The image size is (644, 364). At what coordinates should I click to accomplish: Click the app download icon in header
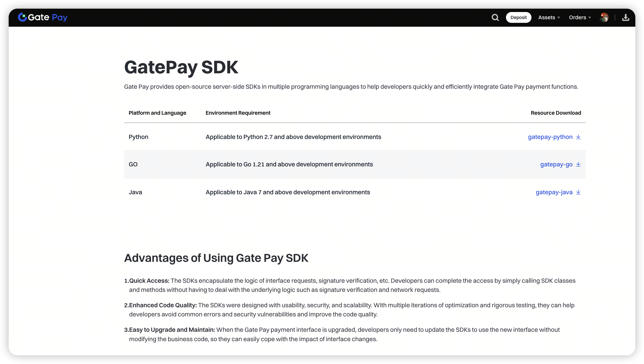625,17
